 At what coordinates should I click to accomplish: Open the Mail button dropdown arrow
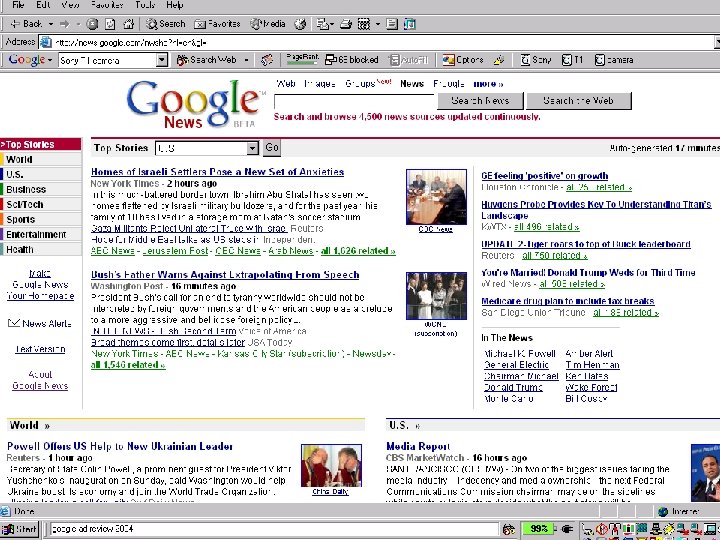pyautogui.click(x=332, y=24)
